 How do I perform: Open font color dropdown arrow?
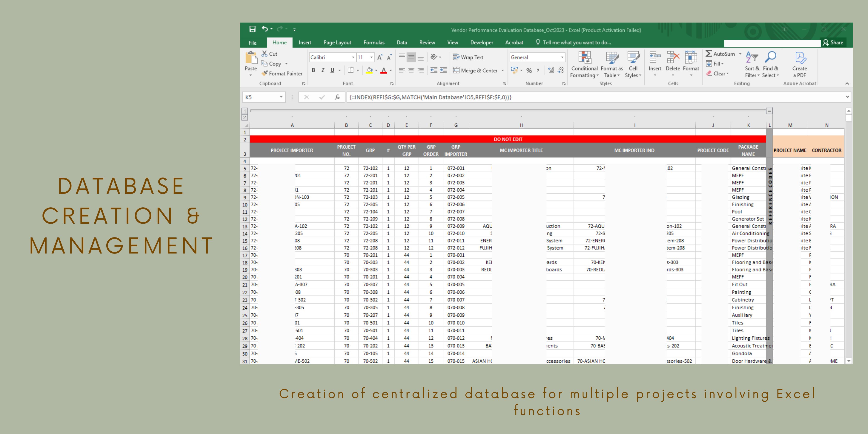point(391,70)
